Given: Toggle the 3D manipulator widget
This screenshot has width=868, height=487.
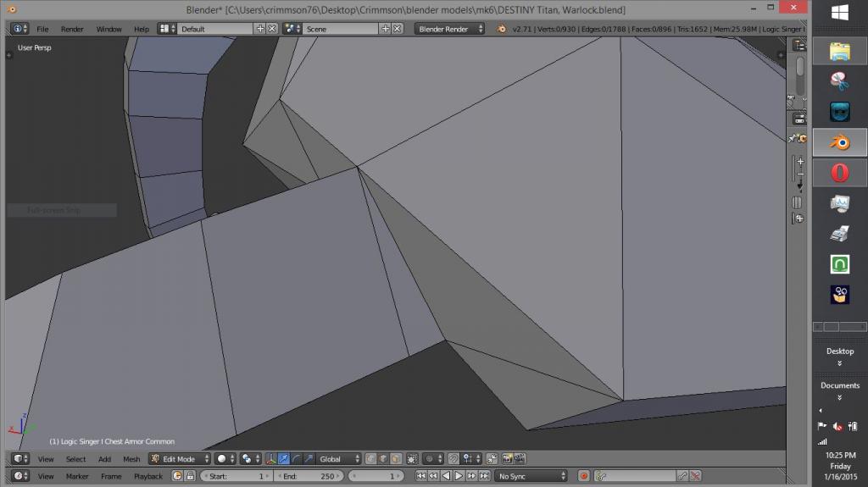Looking at the screenshot, I should click(x=271, y=459).
